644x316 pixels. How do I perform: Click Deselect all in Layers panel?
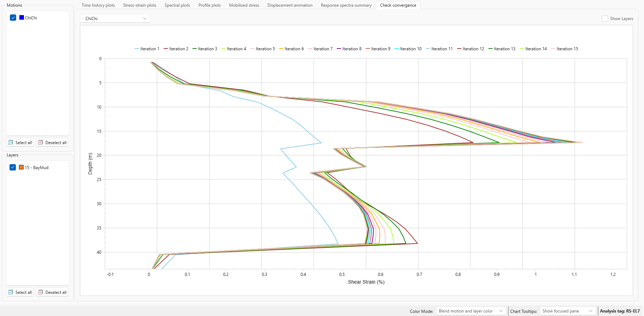coord(52,292)
